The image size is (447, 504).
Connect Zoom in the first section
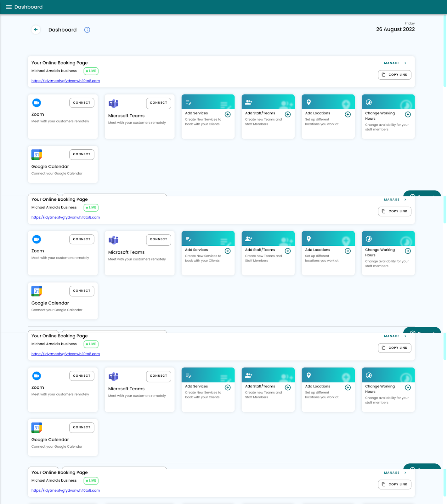82,103
